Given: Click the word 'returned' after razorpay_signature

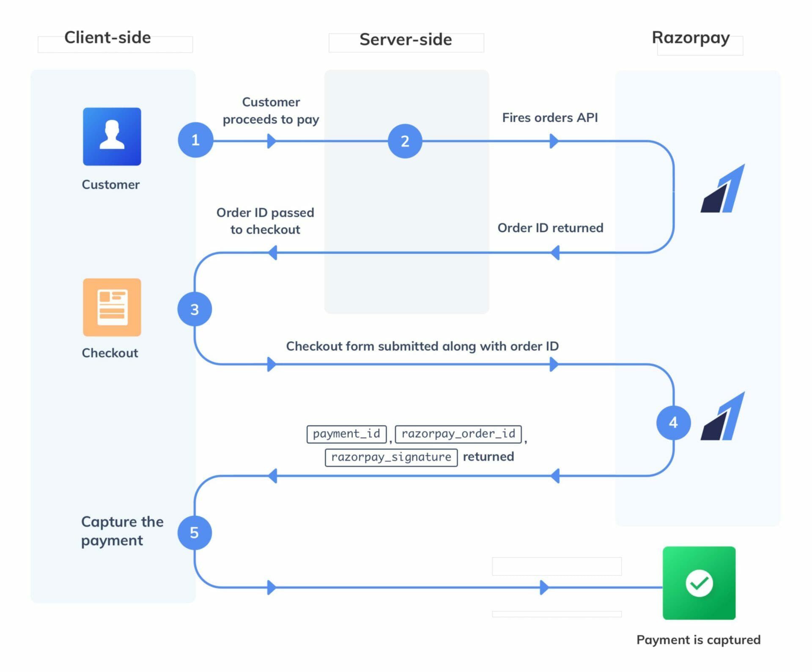Looking at the screenshot, I should [x=488, y=456].
